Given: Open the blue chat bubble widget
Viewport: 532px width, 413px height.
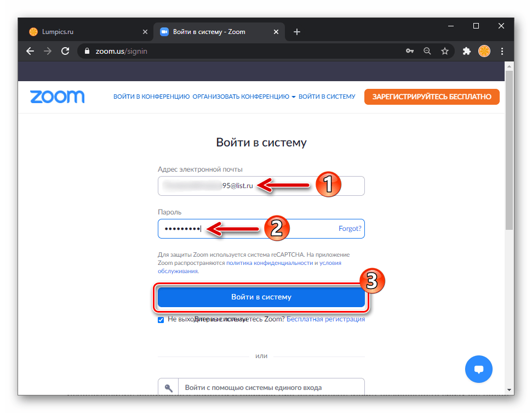Looking at the screenshot, I should coord(479,369).
